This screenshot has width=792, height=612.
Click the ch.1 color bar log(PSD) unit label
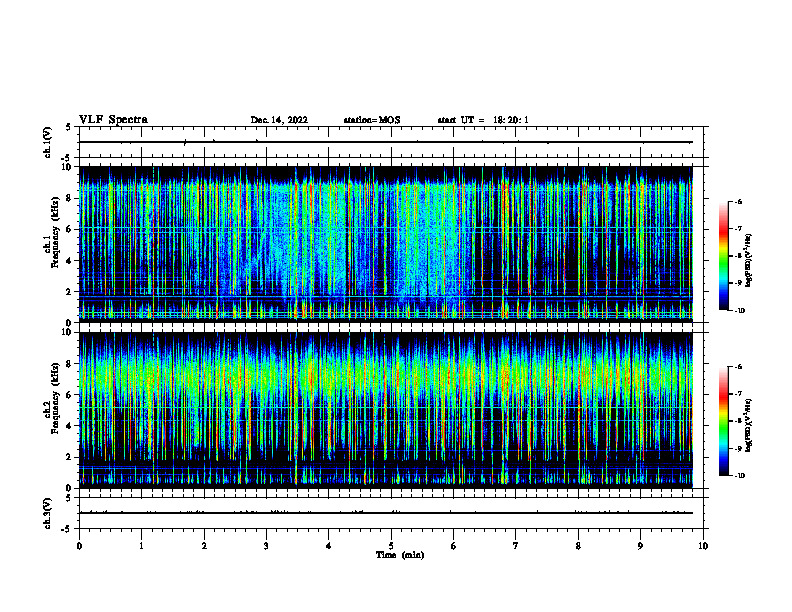(x=749, y=261)
